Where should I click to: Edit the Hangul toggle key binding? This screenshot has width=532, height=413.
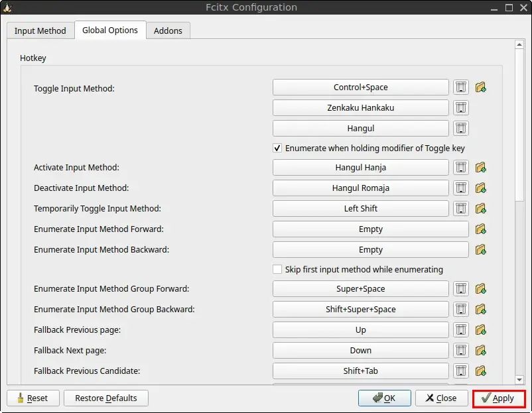(x=361, y=128)
